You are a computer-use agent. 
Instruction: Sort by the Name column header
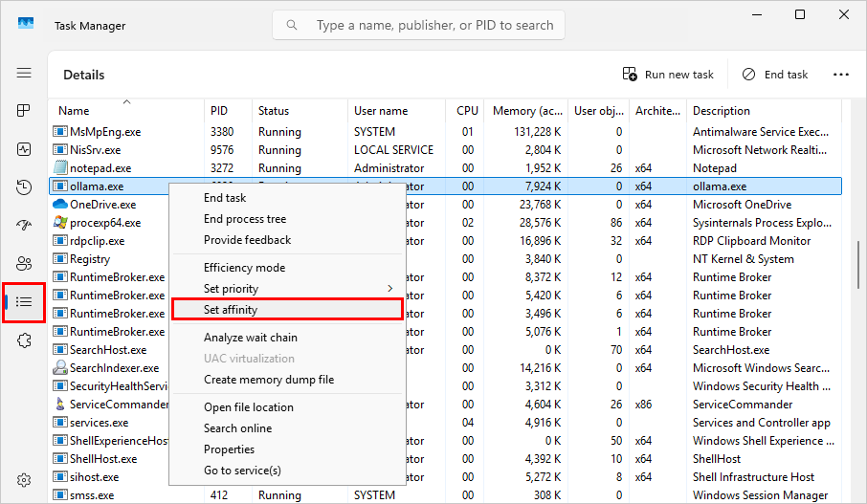pos(126,111)
